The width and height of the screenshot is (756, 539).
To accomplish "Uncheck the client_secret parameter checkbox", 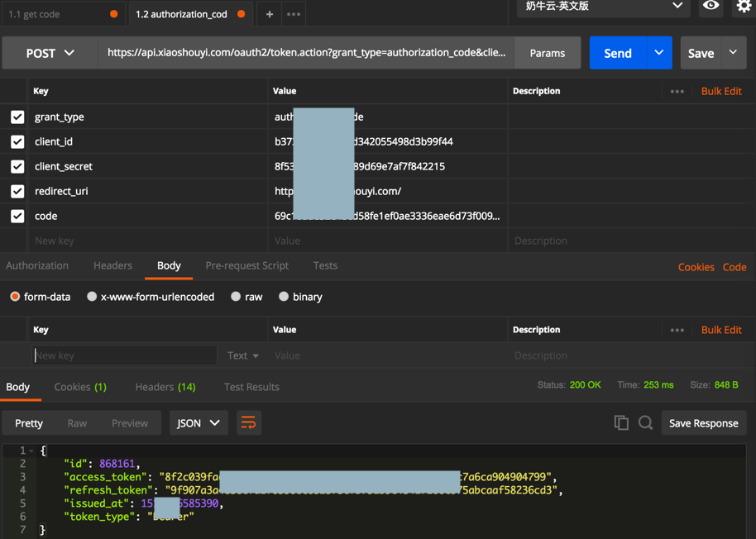I will [x=17, y=167].
